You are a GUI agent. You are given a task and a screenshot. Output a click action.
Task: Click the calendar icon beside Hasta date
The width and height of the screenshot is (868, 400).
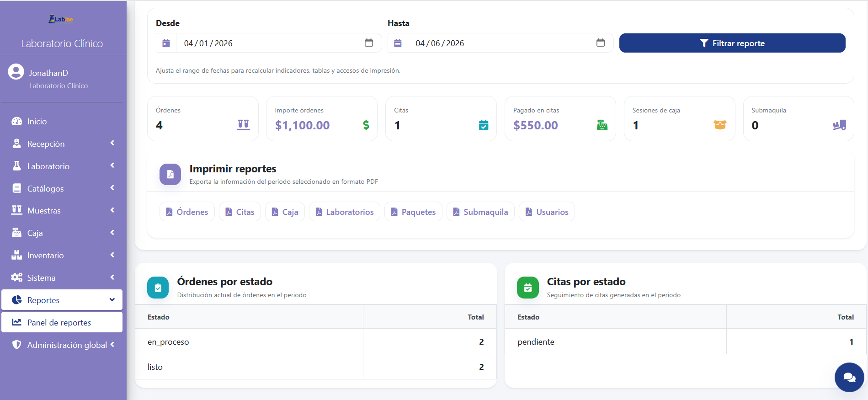(398, 43)
